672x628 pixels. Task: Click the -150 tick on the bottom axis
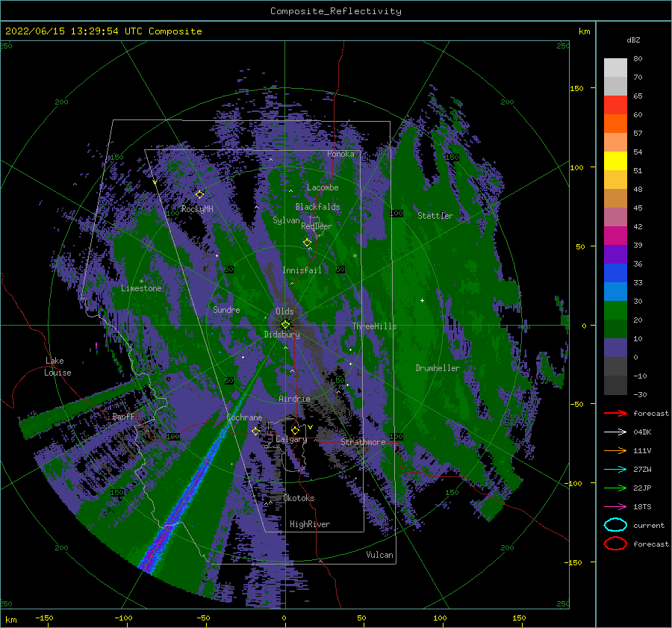[44, 618]
